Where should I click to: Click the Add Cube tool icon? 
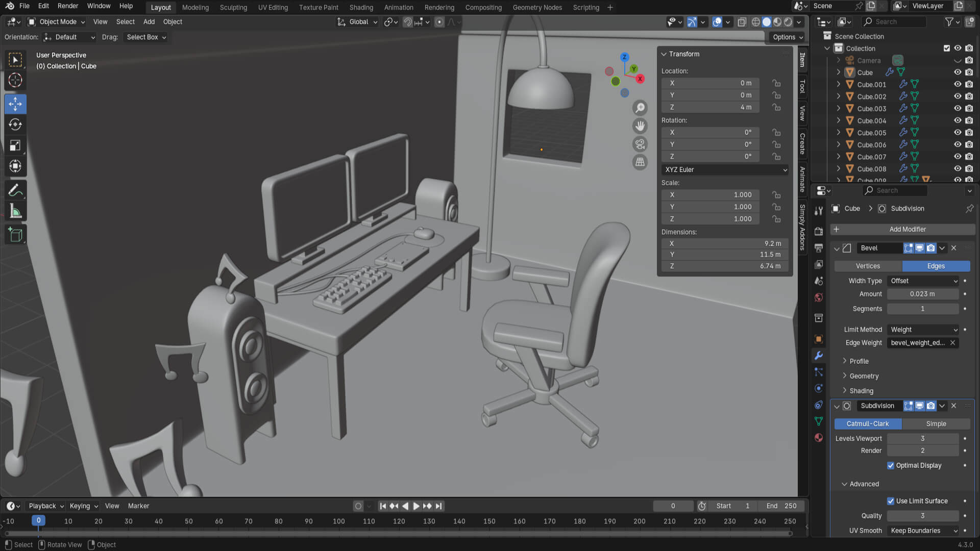[15, 235]
